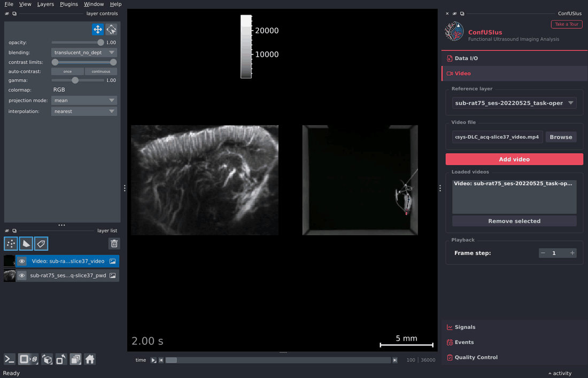Screen dimensions: 588x378
Task: Click the time dimension slider handle
Action: [171, 360]
